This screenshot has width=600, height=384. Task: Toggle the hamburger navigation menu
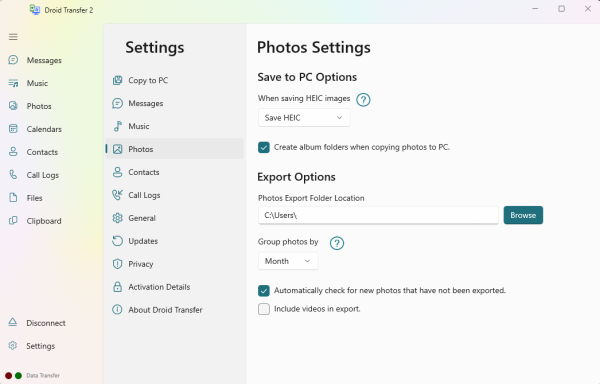pyautogui.click(x=13, y=37)
